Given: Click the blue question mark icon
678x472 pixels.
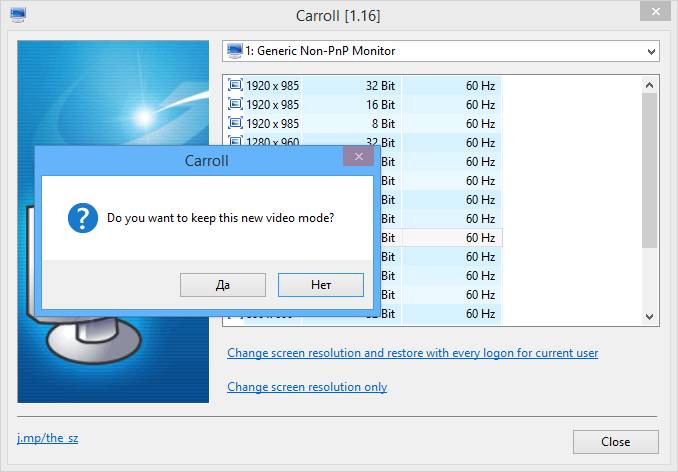Looking at the screenshot, I should pos(83,218).
